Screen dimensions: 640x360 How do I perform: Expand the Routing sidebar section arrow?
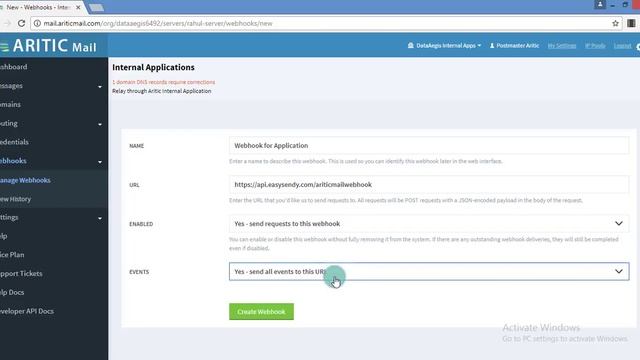click(x=100, y=124)
